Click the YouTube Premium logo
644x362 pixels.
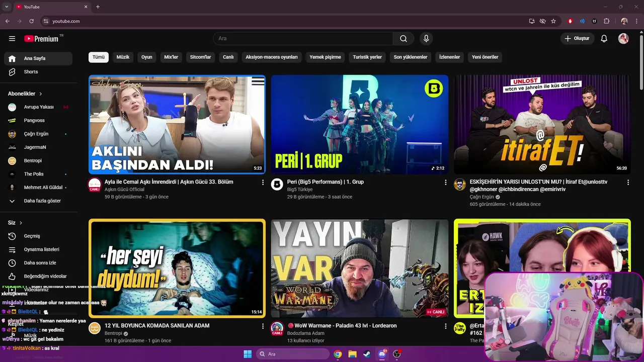point(41,39)
